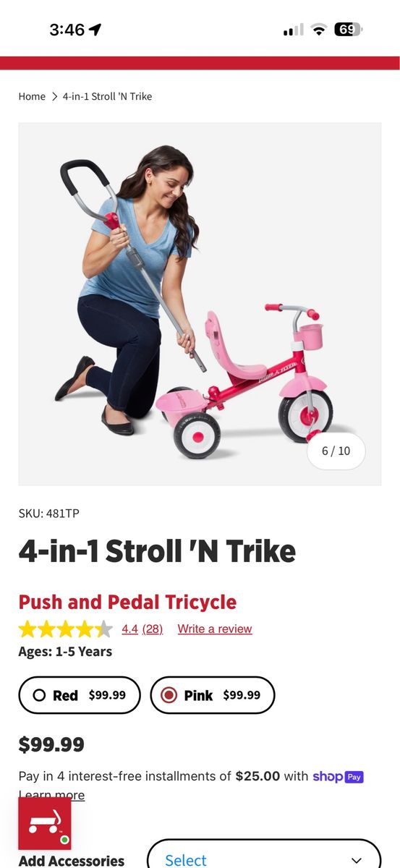Click the Write a review link
Image resolution: width=400 pixels, height=868 pixels.
click(215, 629)
